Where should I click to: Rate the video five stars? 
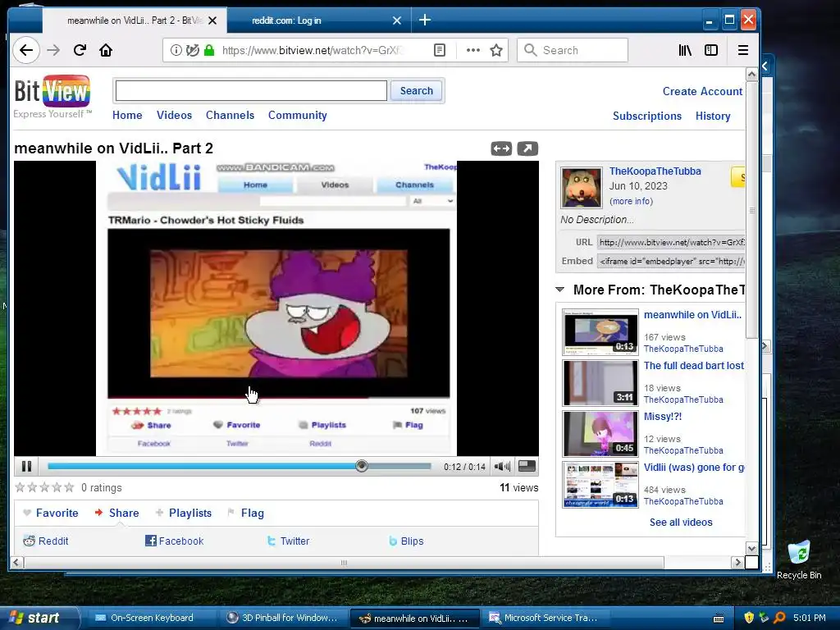(x=69, y=487)
